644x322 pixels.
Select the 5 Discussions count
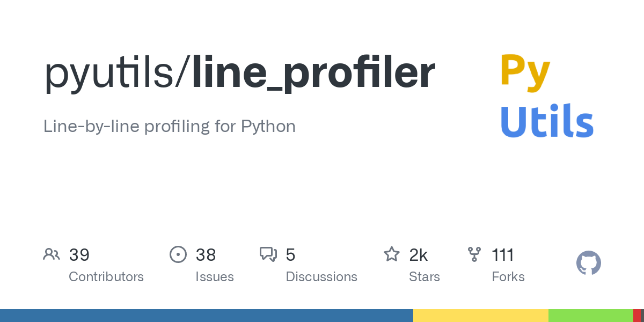pos(290,255)
